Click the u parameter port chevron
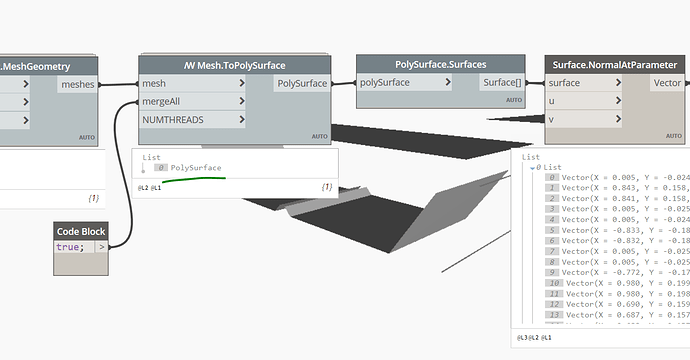Viewport: 690px width, 360px height. (618, 101)
